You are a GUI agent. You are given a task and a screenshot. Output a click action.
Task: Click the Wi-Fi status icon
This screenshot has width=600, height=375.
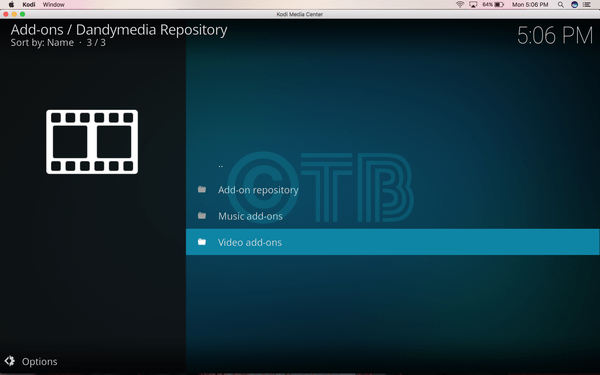(x=460, y=5)
